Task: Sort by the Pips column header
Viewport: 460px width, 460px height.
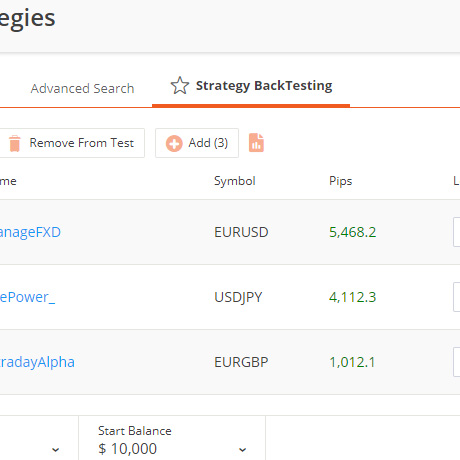Action: 340,181
